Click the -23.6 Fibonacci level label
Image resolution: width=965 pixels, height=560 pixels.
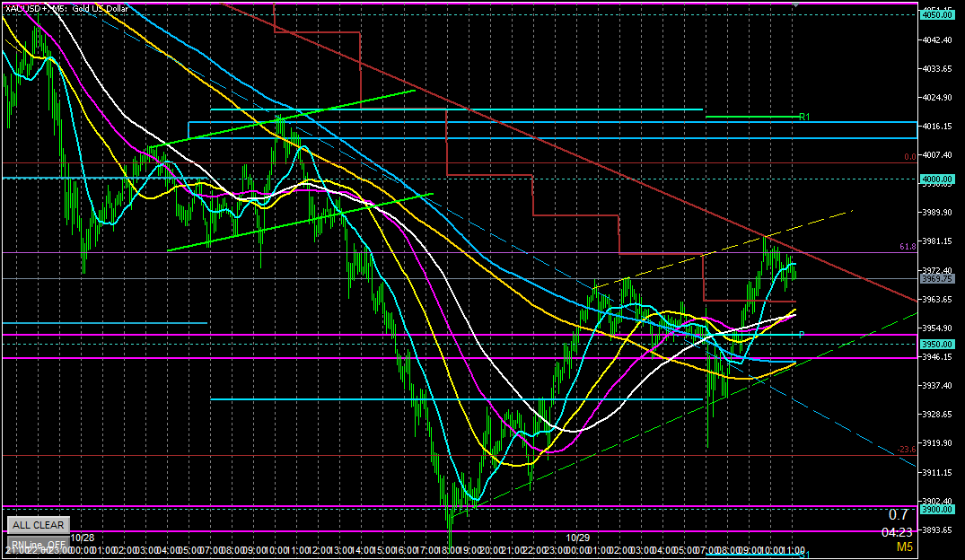(906, 450)
